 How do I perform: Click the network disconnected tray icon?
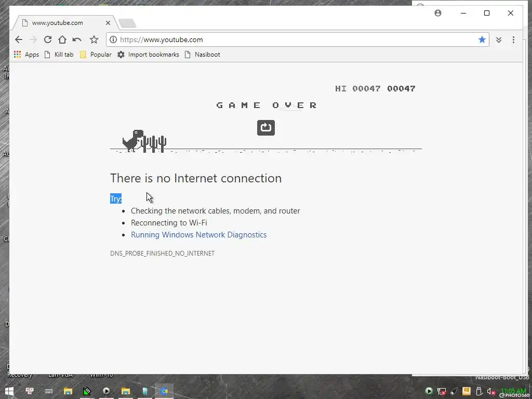442,391
